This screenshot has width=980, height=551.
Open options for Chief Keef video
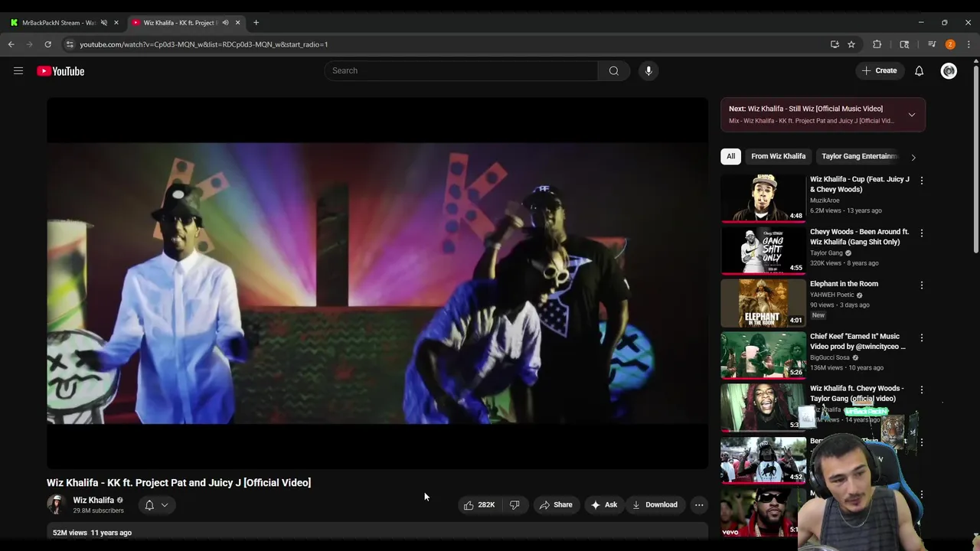point(921,337)
